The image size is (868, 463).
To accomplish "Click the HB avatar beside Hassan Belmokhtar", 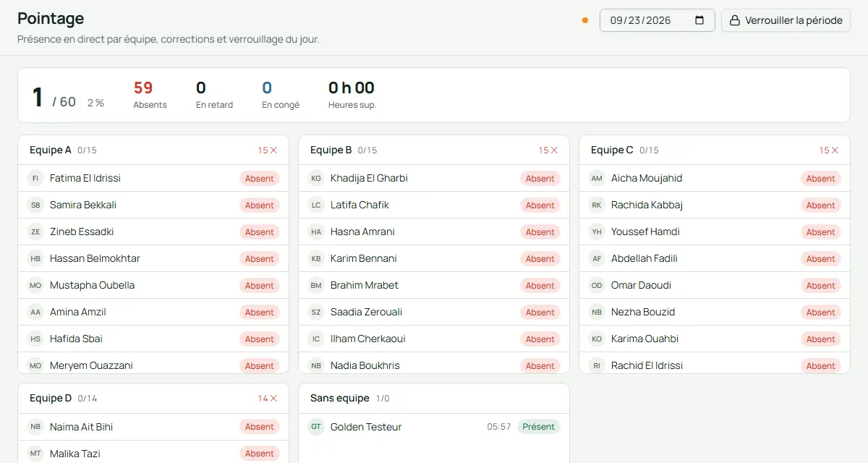I will pos(35,258).
